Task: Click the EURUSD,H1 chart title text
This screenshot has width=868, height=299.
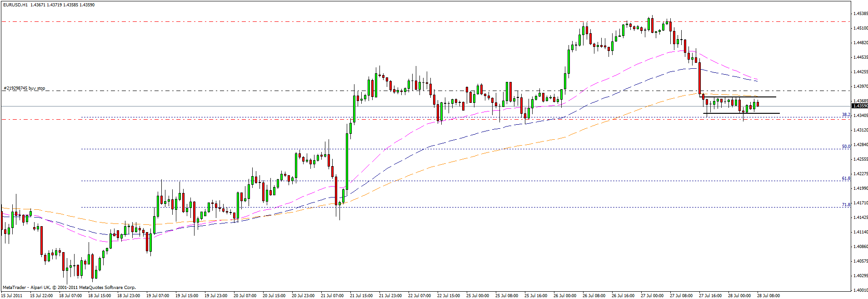Action: pos(15,5)
